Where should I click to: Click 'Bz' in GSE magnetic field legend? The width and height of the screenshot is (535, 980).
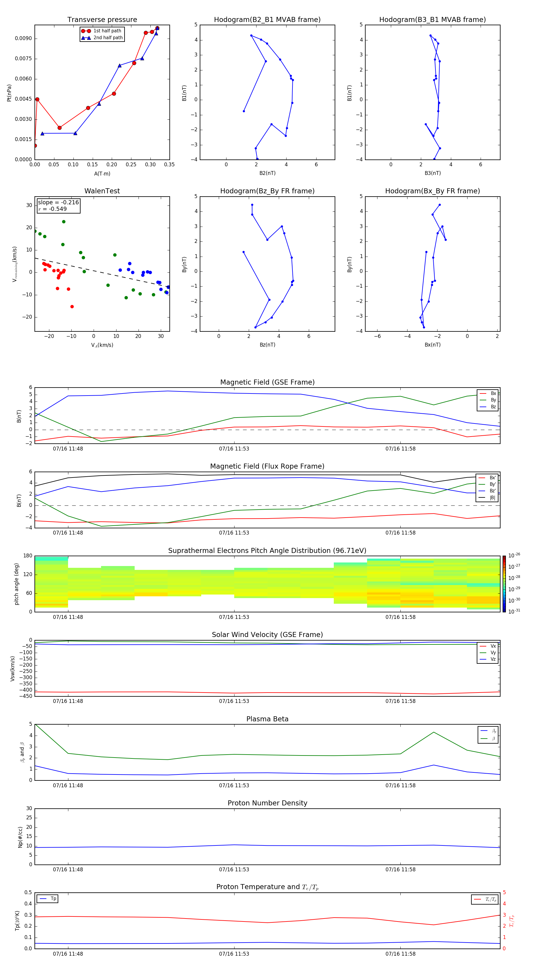coord(493,407)
